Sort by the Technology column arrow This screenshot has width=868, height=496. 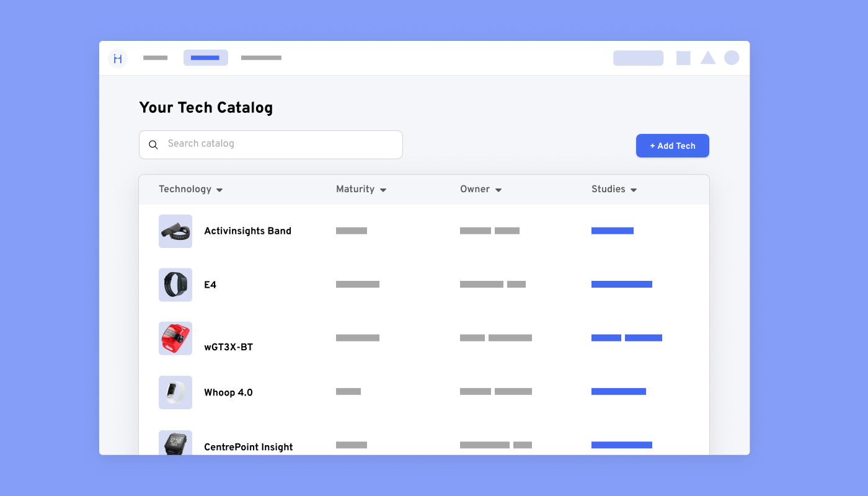click(x=219, y=190)
